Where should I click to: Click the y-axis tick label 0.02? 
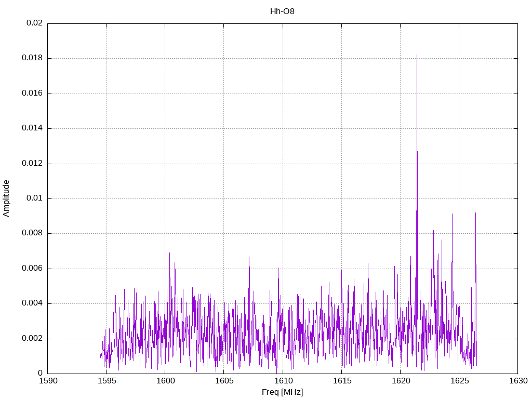coord(35,23)
